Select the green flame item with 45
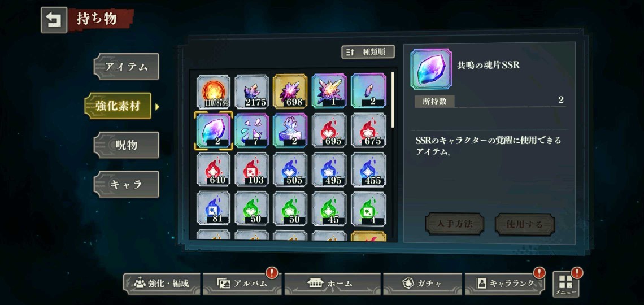 click(329, 208)
